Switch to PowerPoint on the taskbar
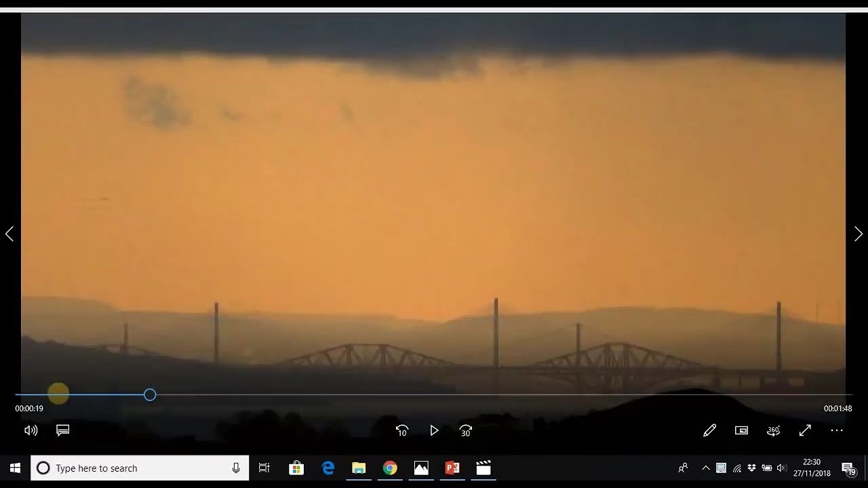Screen dimensions: 868x488 click(452, 468)
